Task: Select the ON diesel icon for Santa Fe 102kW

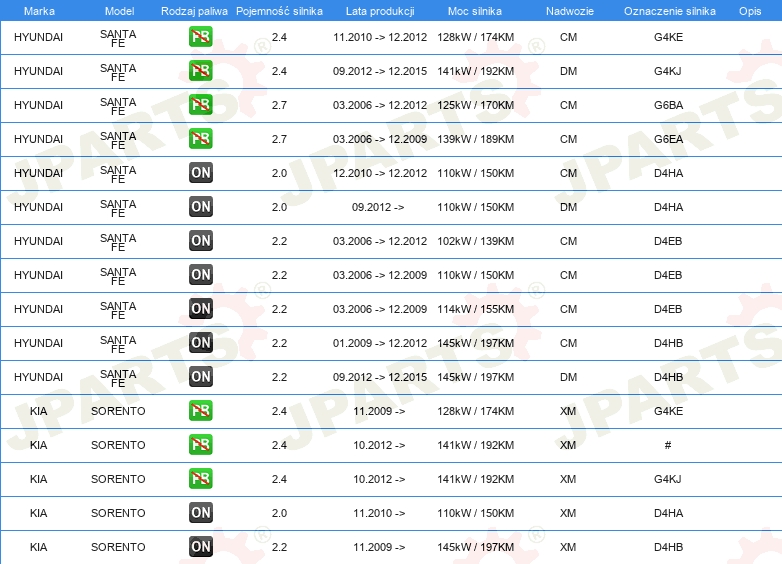Action: click(x=201, y=241)
